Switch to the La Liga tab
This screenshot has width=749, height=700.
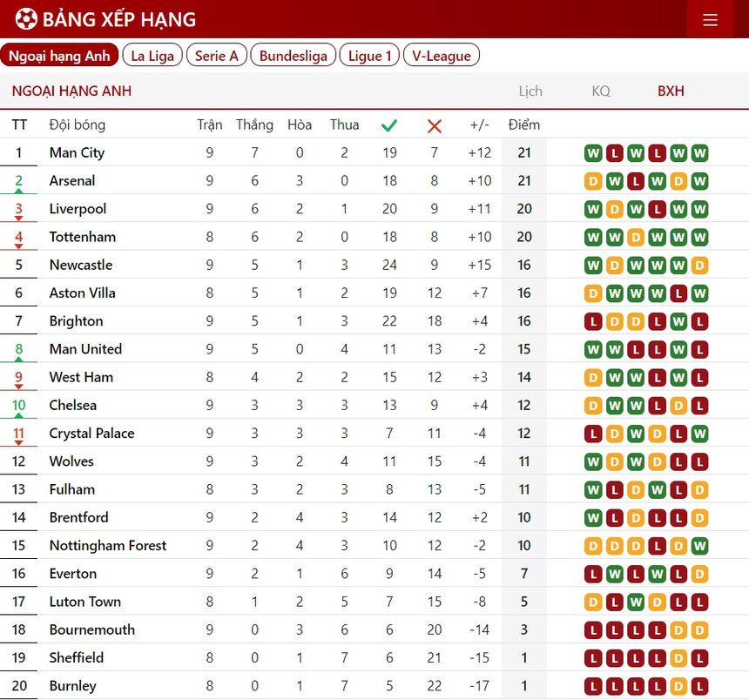pos(152,56)
